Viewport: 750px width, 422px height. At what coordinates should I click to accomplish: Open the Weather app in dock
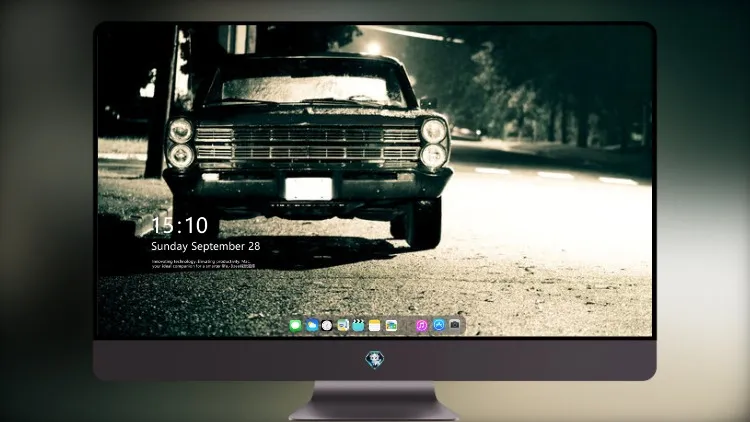(312, 325)
